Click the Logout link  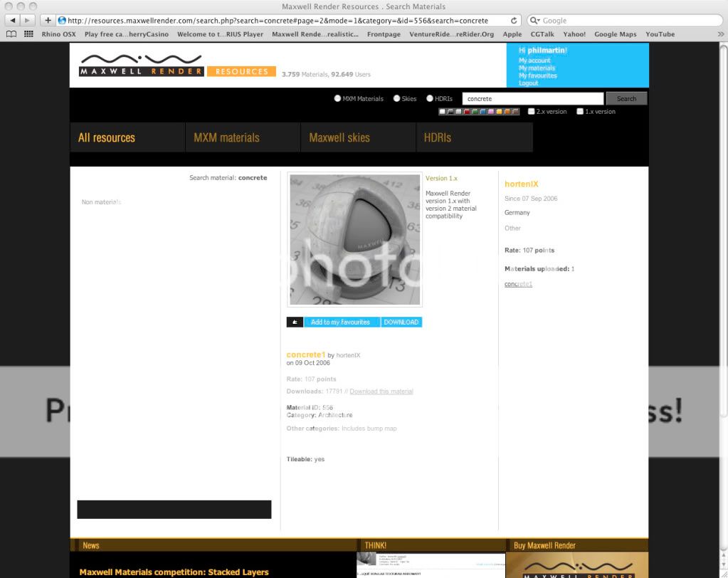coord(528,83)
